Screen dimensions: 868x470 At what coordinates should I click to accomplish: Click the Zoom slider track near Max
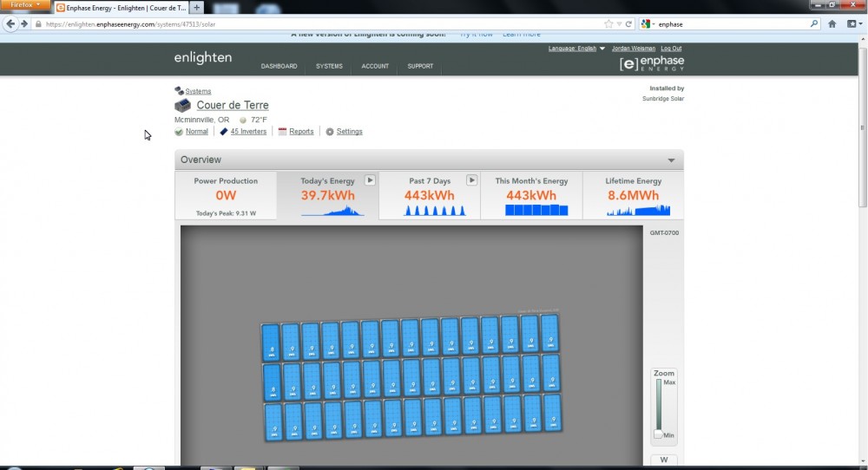659,384
